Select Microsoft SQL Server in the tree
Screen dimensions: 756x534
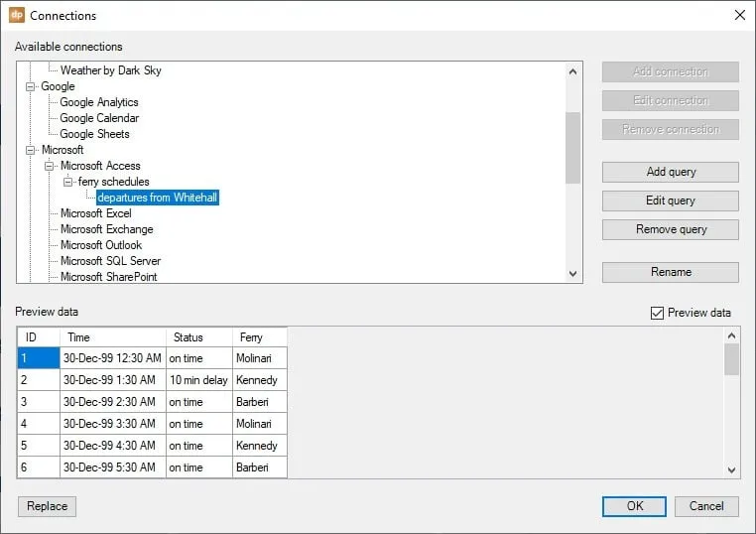[x=110, y=261]
